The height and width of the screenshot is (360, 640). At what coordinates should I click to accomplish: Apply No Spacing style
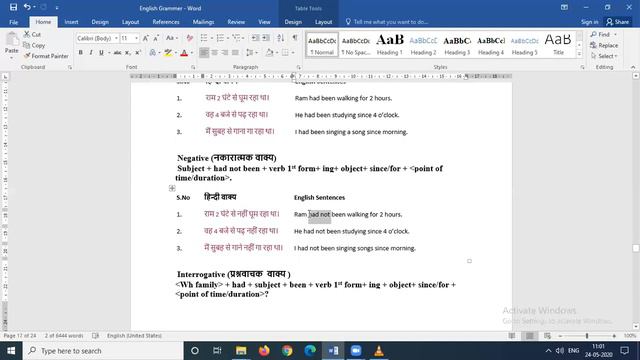tap(356, 44)
